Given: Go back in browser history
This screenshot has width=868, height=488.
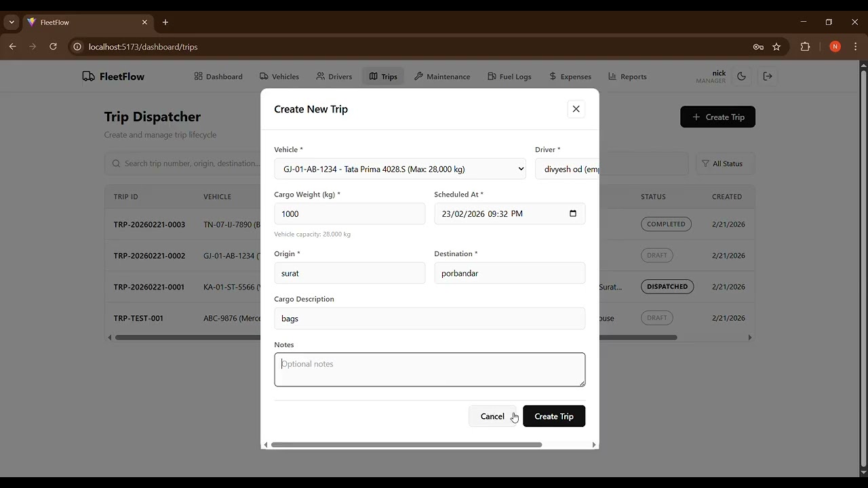Looking at the screenshot, I should coord(12,47).
